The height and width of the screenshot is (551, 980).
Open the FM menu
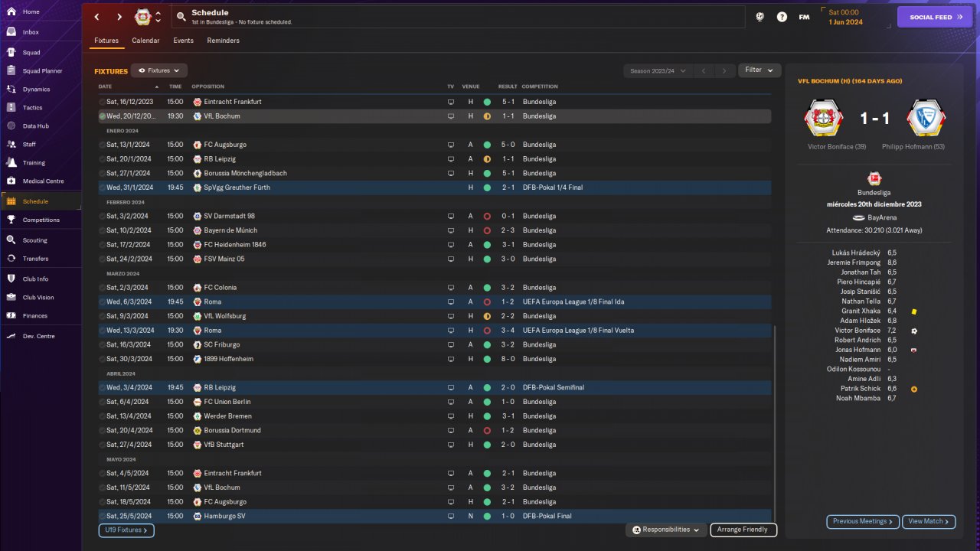click(804, 17)
